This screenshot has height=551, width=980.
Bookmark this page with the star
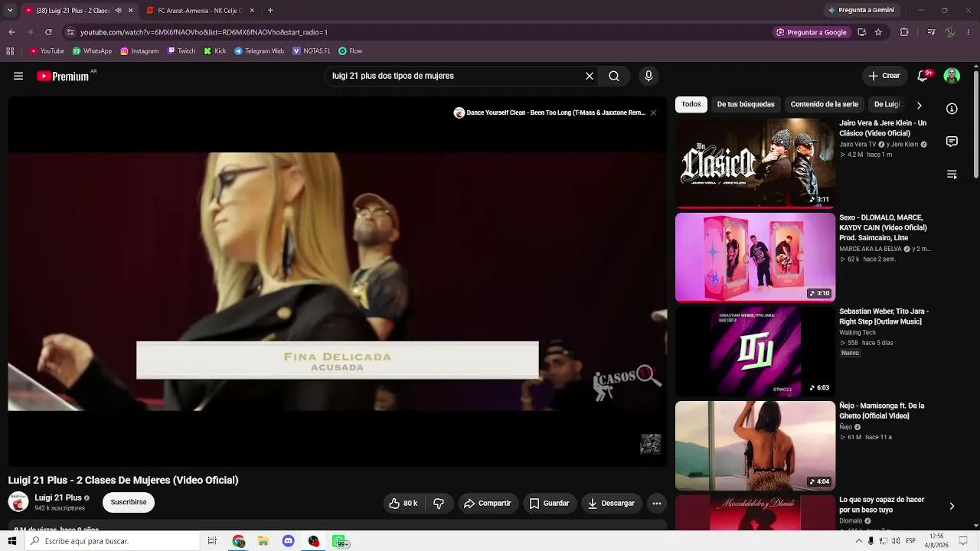pos(878,32)
